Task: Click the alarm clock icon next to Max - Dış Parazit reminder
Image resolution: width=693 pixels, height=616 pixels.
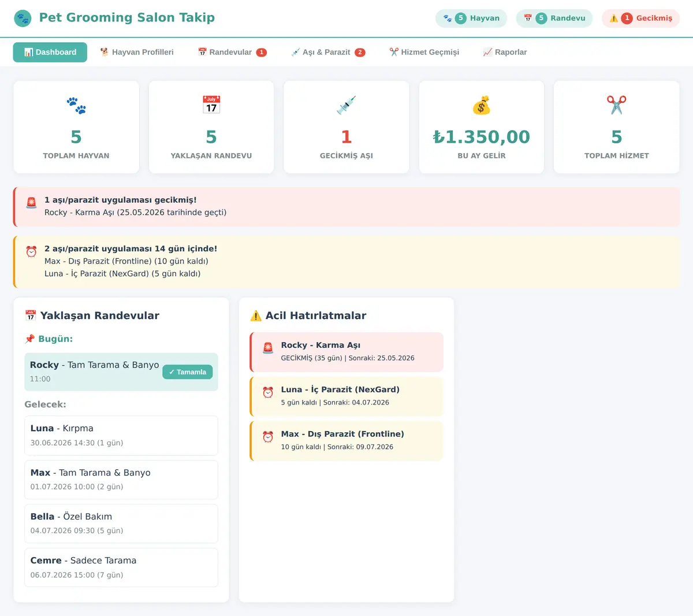Action: point(268,437)
